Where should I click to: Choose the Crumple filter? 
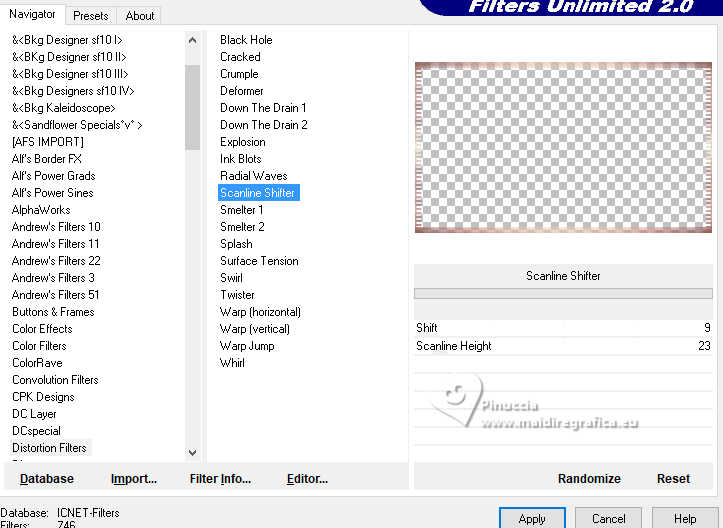239,74
